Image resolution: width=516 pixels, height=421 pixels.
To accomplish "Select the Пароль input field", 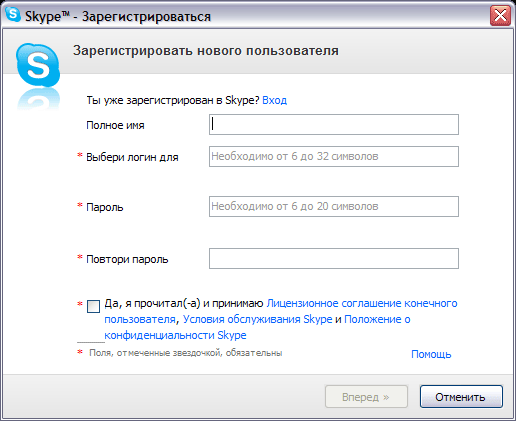I will (334, 206).
